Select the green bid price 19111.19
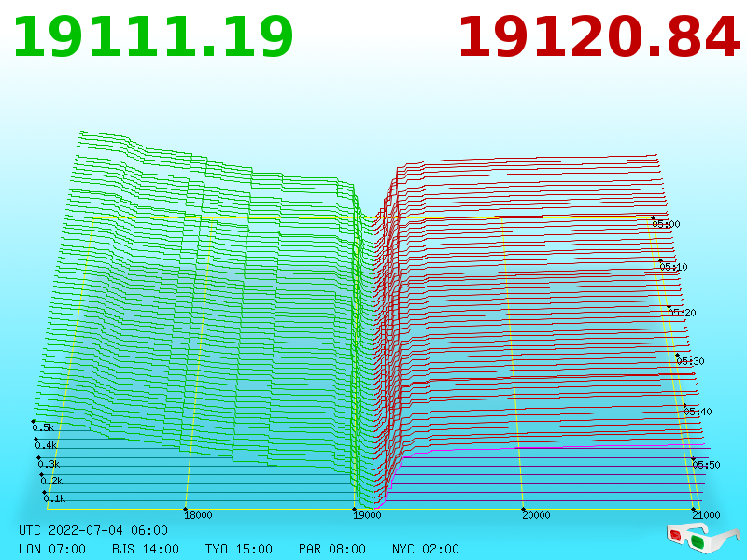The height and width of the screenshot is (560, 747). tap(153, 37)
